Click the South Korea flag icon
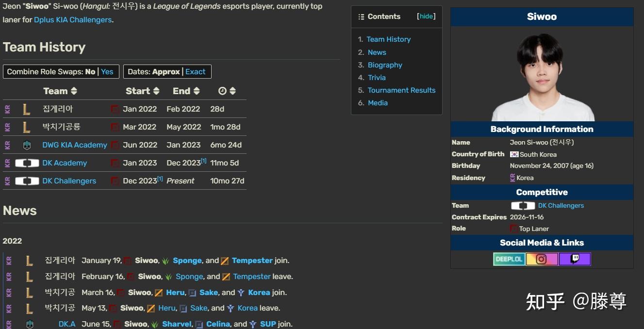Image resolution: width=644 pixels, height=329 pixels. (514, 154)
